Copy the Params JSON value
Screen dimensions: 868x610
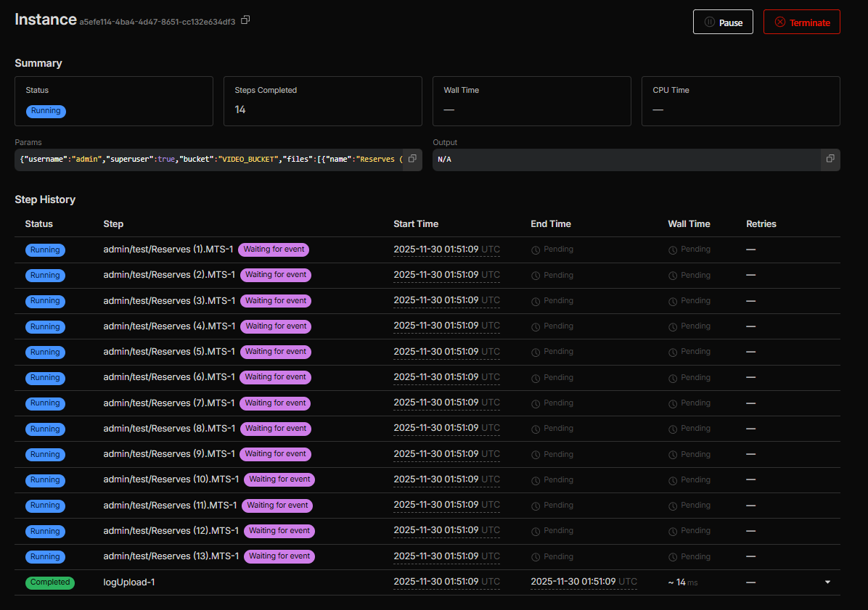coord(412,159)
